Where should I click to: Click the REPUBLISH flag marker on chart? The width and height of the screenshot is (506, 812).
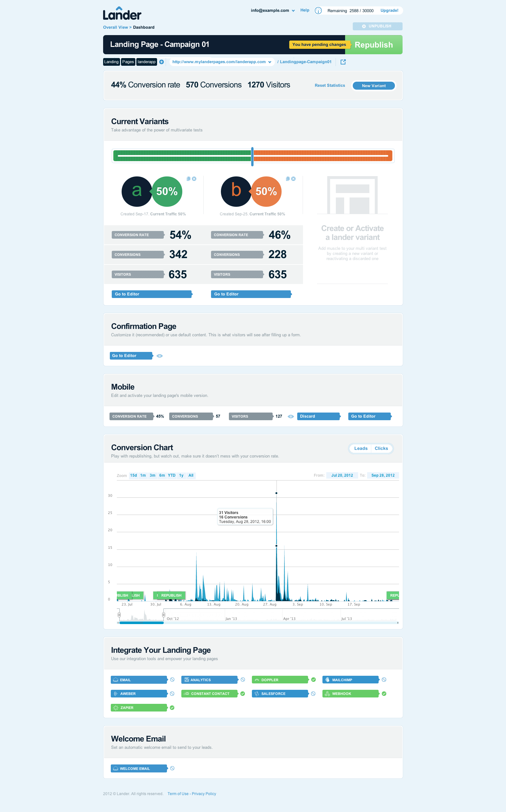click(x=171, y=595)
